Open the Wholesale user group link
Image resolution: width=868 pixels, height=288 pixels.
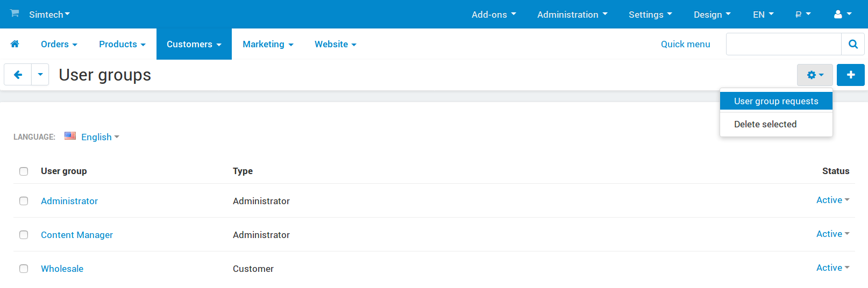point(62,269)
